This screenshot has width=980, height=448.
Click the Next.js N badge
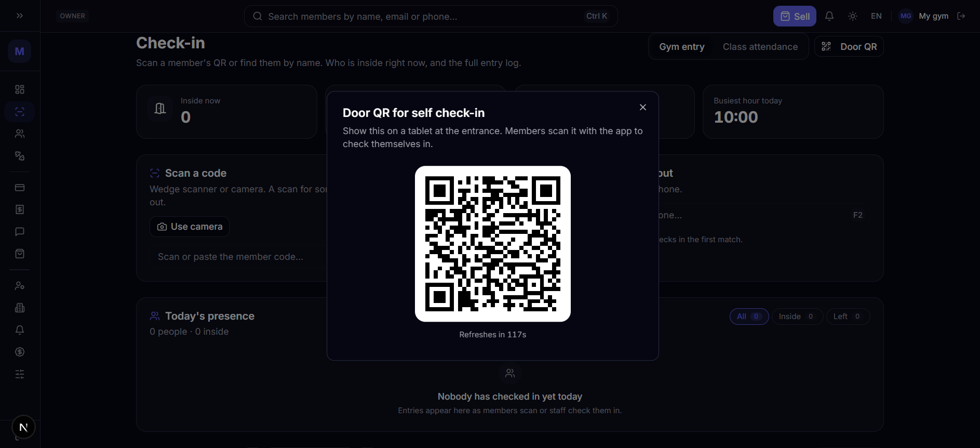tap(23, 427)
